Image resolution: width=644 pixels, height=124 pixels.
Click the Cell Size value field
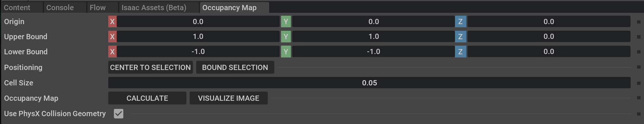[x=369, y=83]
